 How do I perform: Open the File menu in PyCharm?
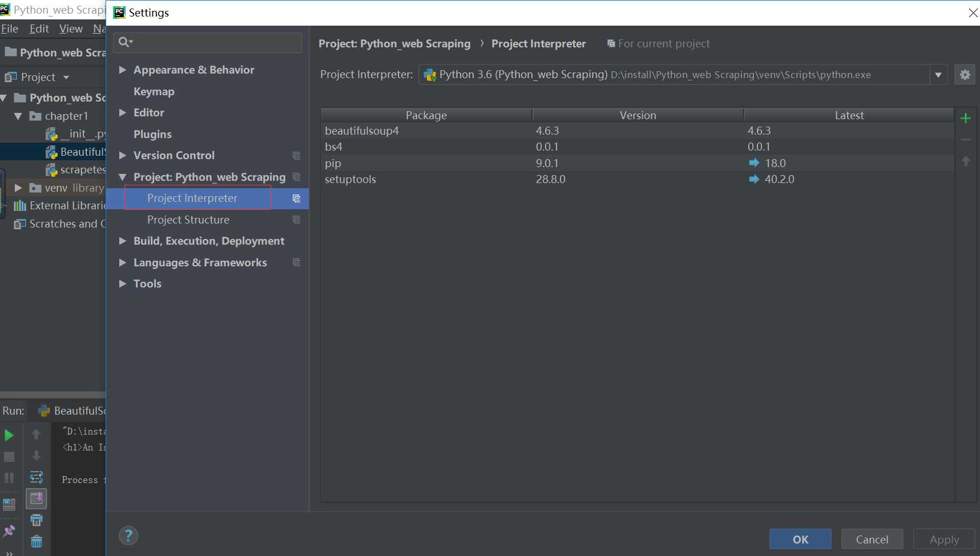click(10, 29)
